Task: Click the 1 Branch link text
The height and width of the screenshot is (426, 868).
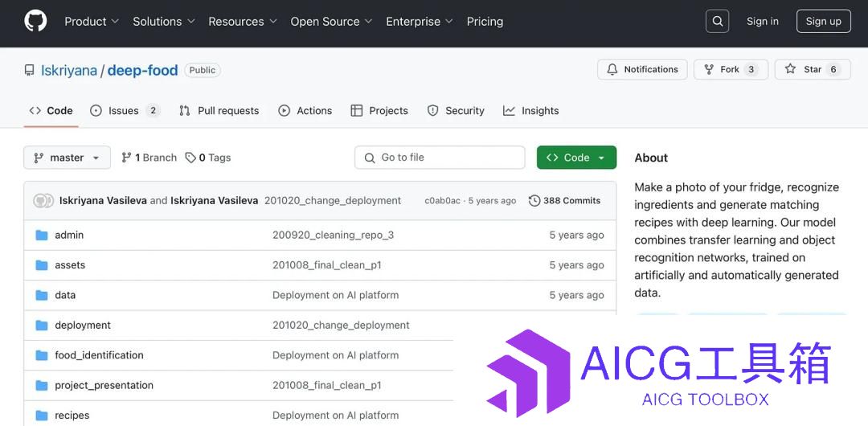Action: [156, 158]
